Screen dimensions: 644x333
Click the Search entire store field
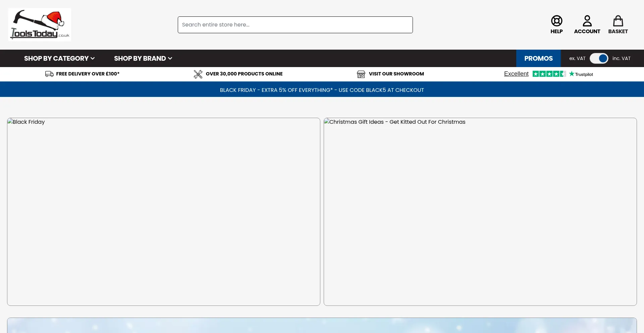click(295, 25)
